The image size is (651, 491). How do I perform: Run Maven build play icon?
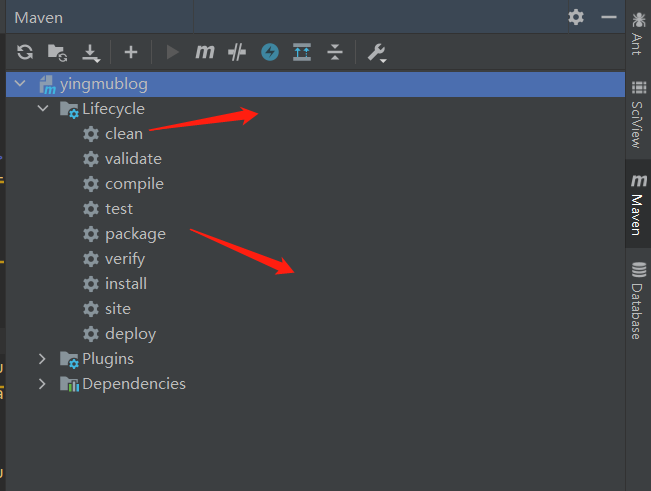pos(172,52)
